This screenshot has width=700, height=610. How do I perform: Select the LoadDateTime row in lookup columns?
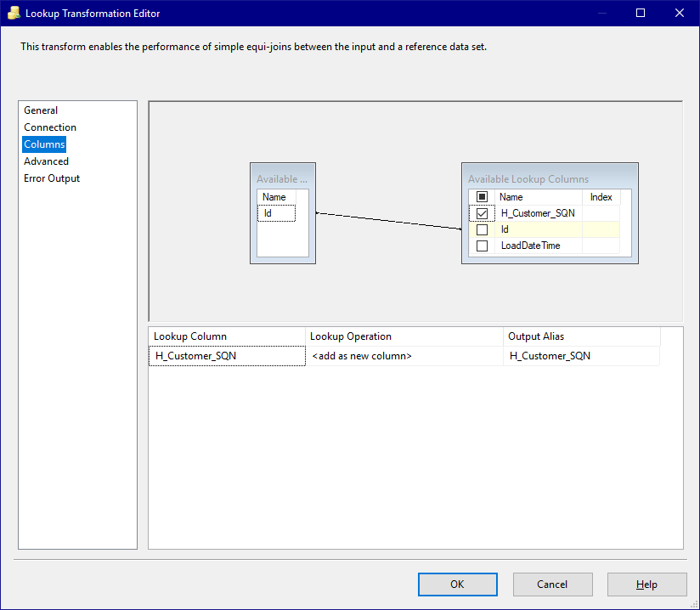tap(544, 246)
